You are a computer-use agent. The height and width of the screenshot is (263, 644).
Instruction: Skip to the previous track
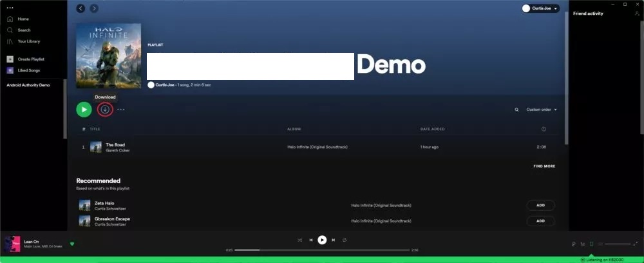(x=311, y=240)
